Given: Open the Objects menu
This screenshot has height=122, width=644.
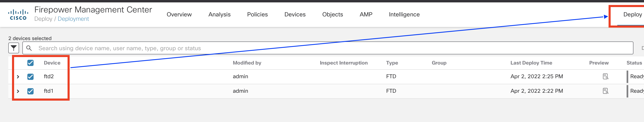Looking at the screenshot, I should [333, 15].
